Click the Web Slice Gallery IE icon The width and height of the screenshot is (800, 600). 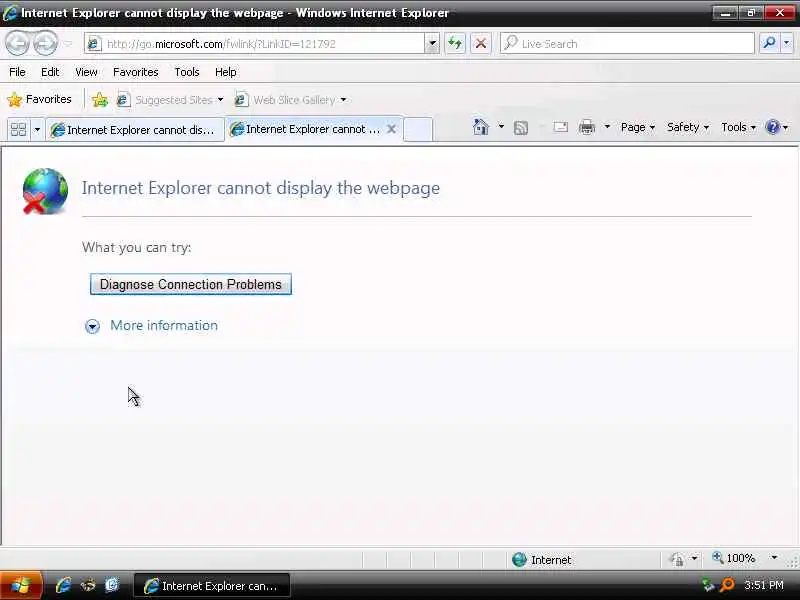pyautogui.click(x=241, y=99)
